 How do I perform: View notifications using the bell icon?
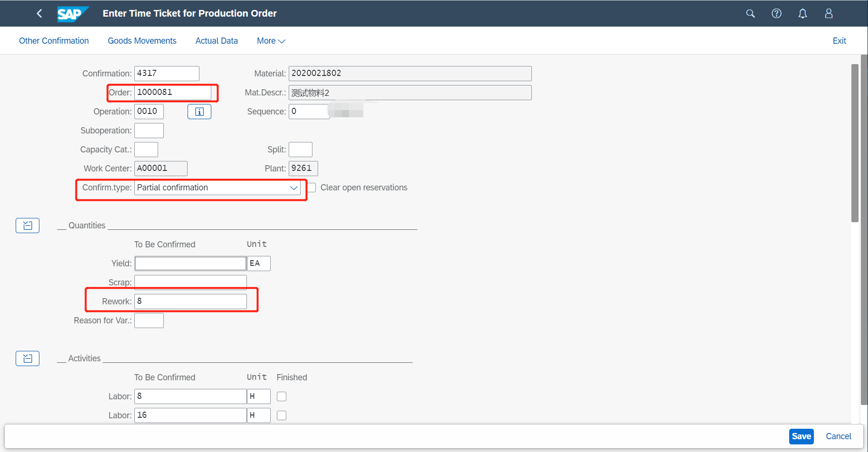802,13
